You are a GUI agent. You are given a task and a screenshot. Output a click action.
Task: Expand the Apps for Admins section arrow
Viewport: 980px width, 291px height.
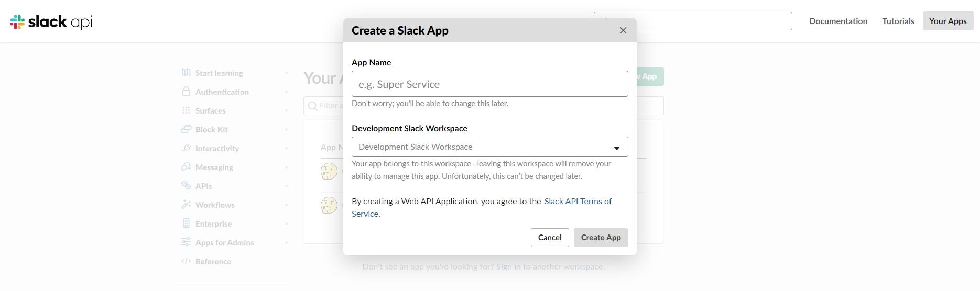point(287,243)
